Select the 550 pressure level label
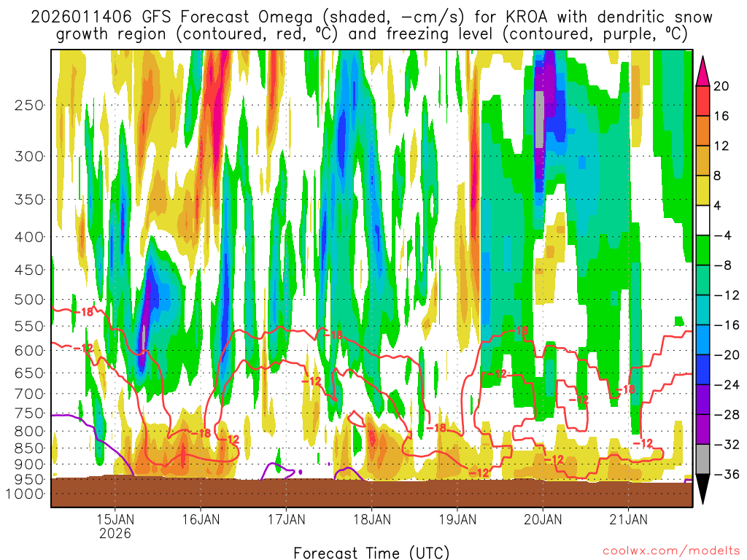Viewport: 747px width, 560px height. tap(29, 326)
